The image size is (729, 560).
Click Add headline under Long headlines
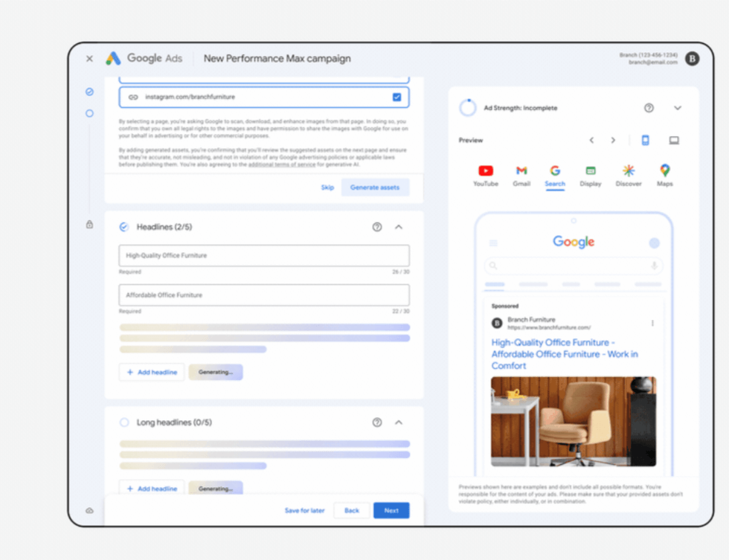point(152,489)
